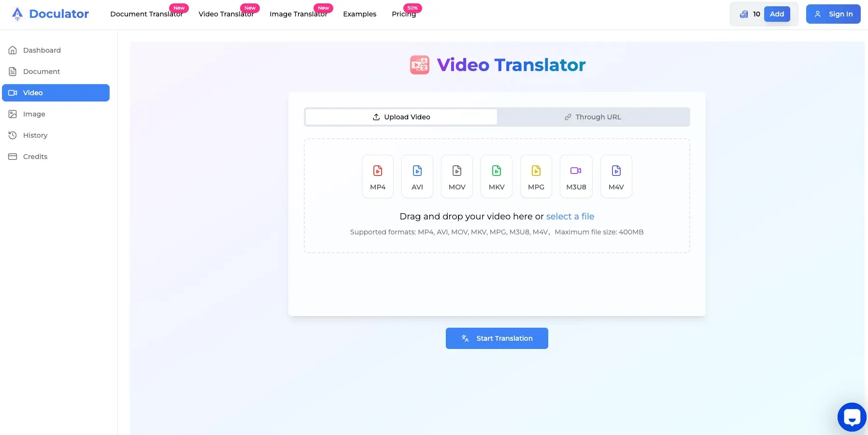Click the M3U8 format tile
868x435 pixels.
pyautogui.click(x=576, y=176)
